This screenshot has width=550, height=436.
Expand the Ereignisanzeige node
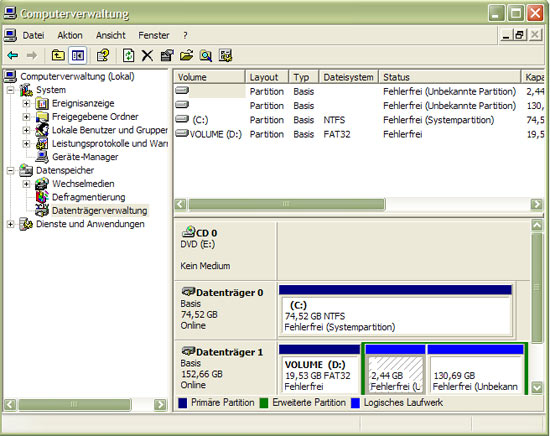point(26,103)
